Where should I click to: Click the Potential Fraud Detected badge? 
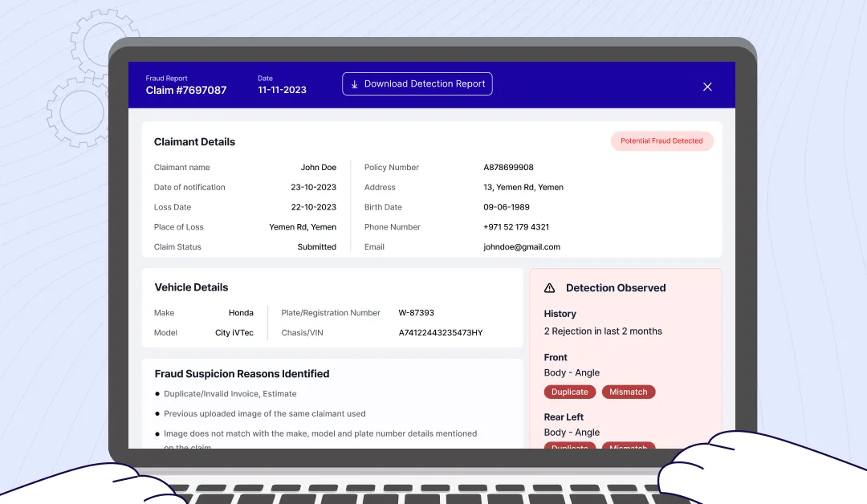(661, 141)
